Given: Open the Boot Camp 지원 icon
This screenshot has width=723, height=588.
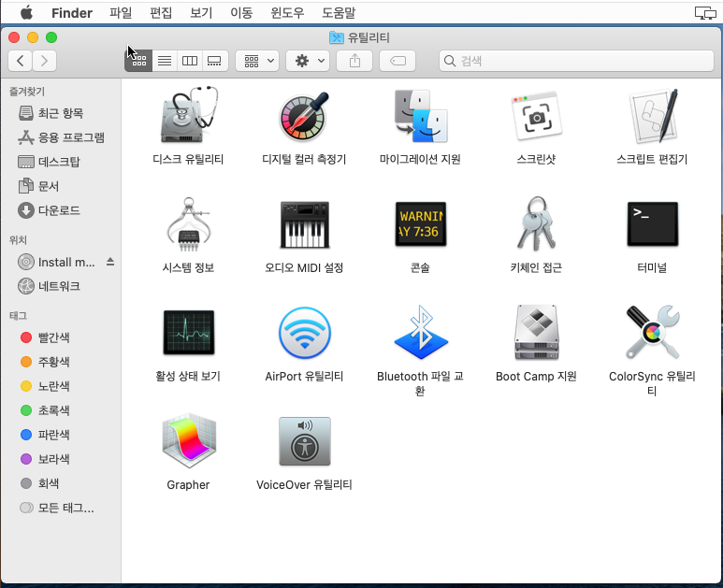Looking at the screenshot, I should 536,333.
